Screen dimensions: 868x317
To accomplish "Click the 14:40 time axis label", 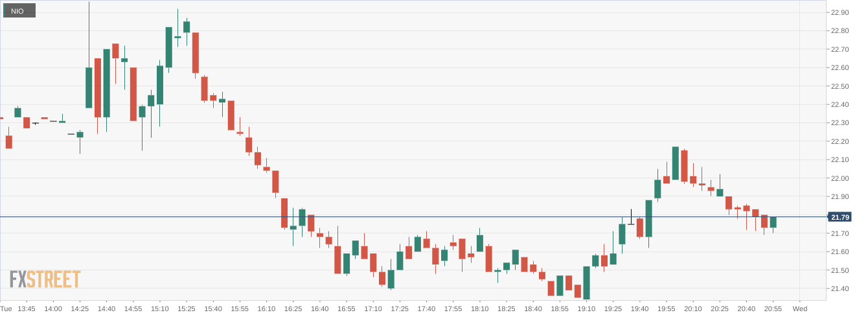I will click(106, 309).
